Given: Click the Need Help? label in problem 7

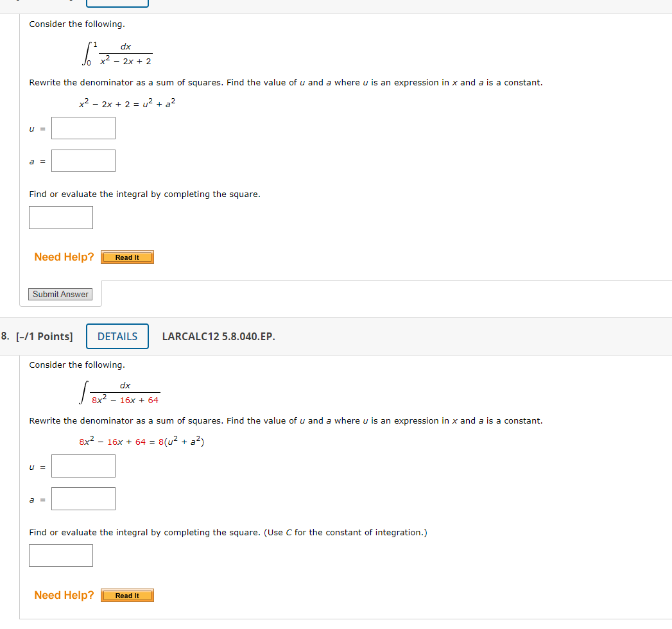Looking at the screenshot, I should 64,257.
